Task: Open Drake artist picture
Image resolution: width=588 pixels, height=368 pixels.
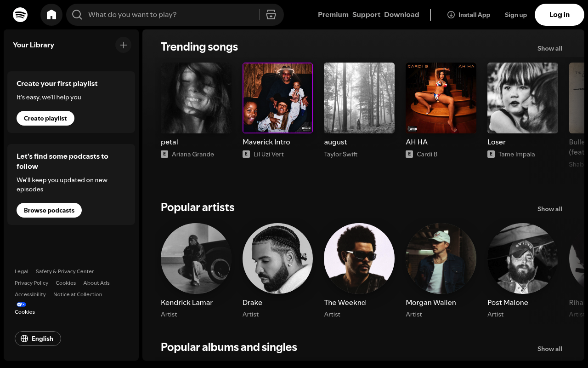Action: (x=277, y=259)
